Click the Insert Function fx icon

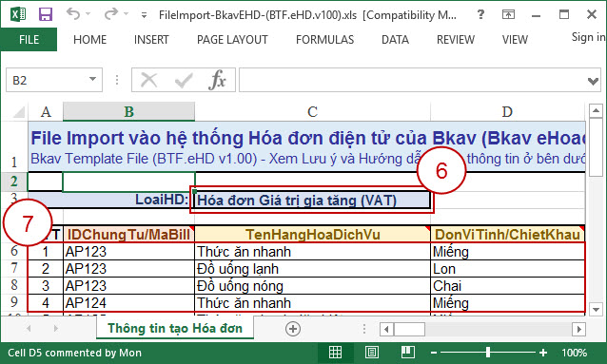coord(217,80)
